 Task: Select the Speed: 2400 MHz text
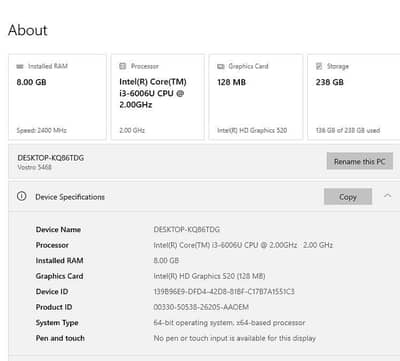(41, 130)
